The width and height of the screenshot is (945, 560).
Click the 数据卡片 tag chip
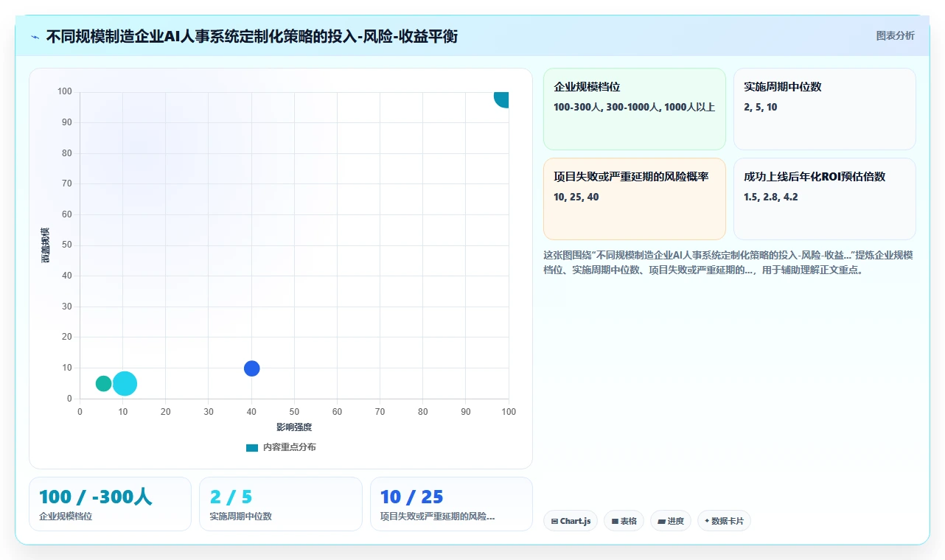tap(724, 521)
